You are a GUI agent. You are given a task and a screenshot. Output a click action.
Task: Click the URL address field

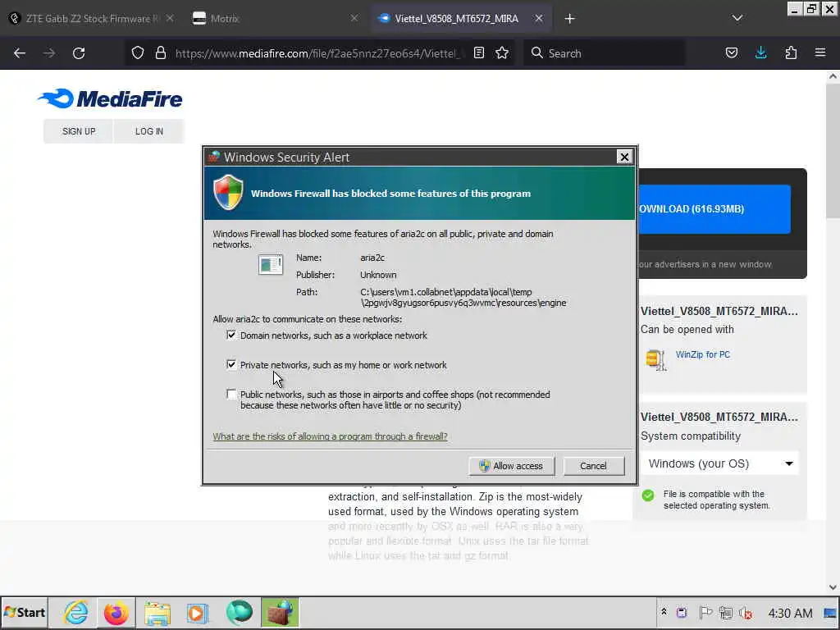[x=319, y=53]
